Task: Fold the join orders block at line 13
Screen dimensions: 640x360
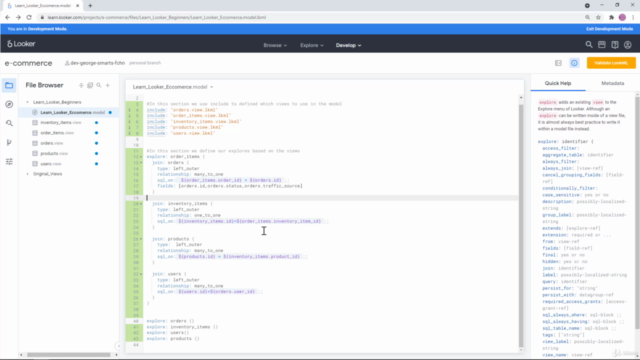Action: 141,162
